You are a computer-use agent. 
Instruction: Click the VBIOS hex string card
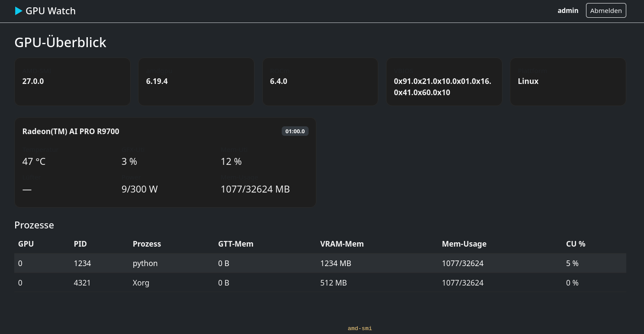[444, 82]
